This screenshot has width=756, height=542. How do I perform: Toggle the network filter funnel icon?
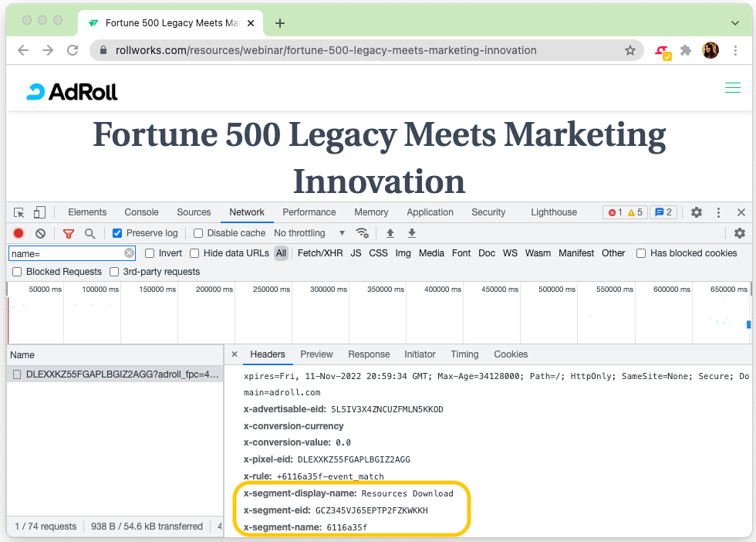tap(69, 233)
